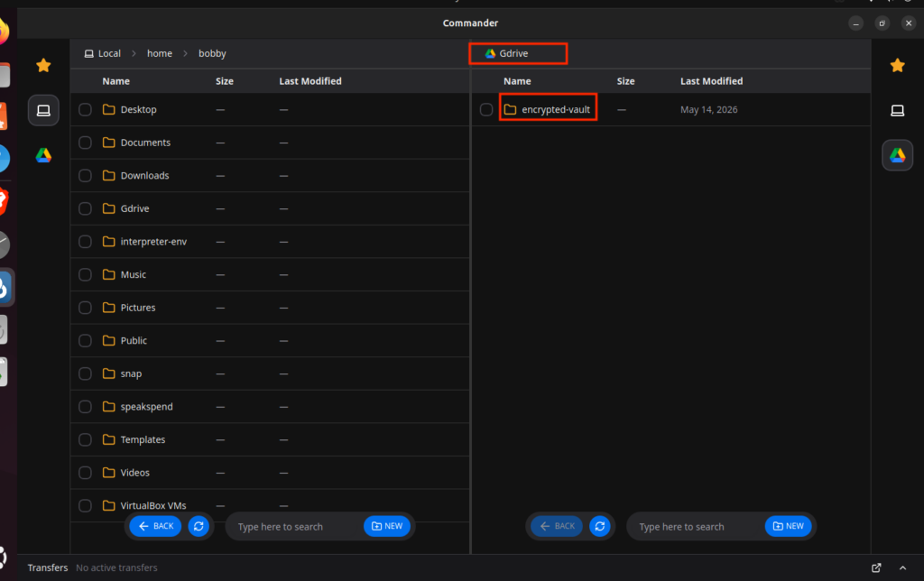Select the encrypted-vault folder name

pos(556,109)
